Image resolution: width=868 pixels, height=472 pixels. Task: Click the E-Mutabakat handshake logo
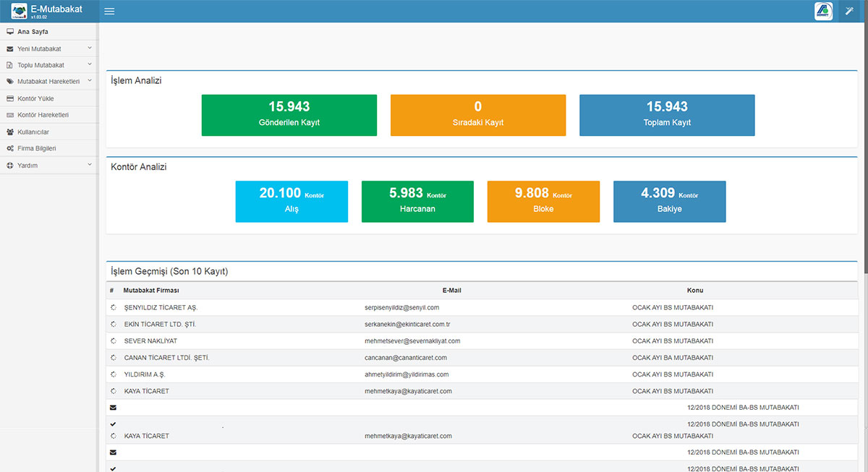(19, 12)
